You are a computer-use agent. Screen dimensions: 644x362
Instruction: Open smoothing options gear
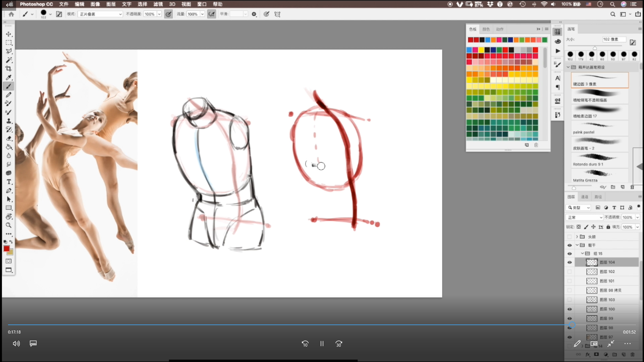click(254, 14)
